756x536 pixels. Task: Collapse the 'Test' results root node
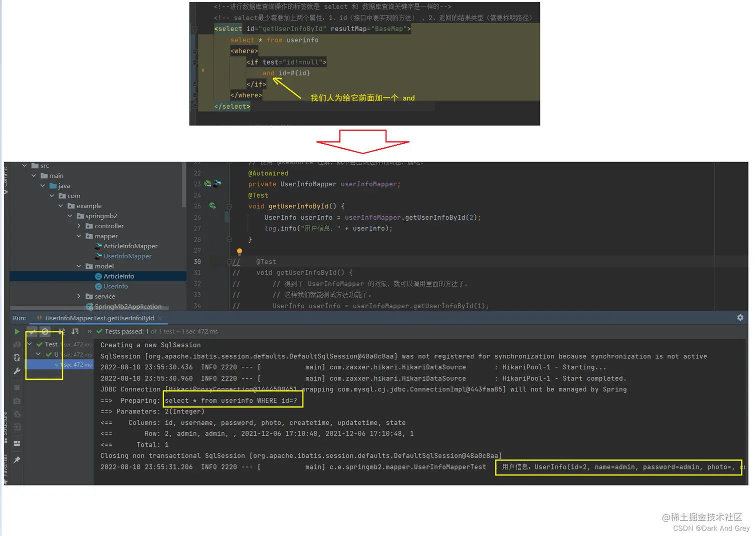pos(29,344)
